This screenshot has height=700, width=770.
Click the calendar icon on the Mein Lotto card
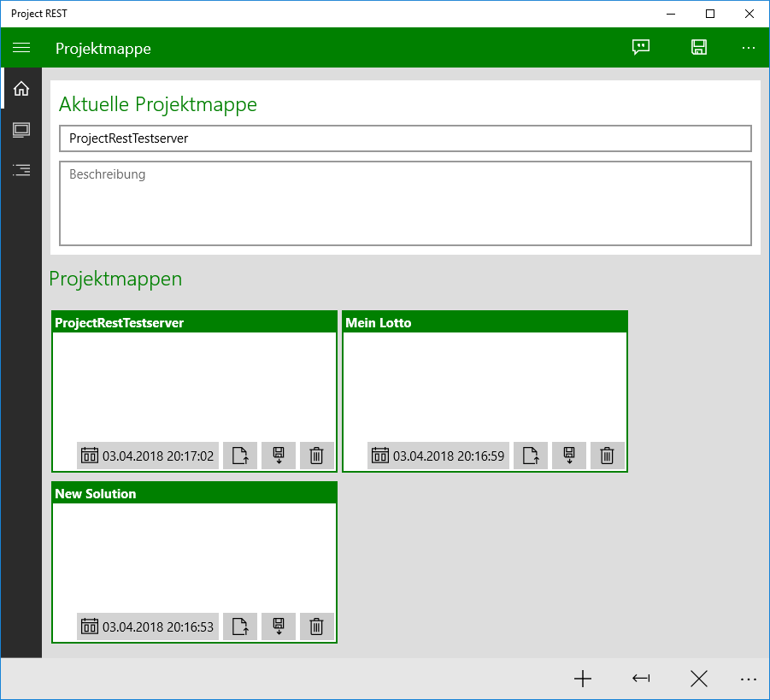click(380, 456)
